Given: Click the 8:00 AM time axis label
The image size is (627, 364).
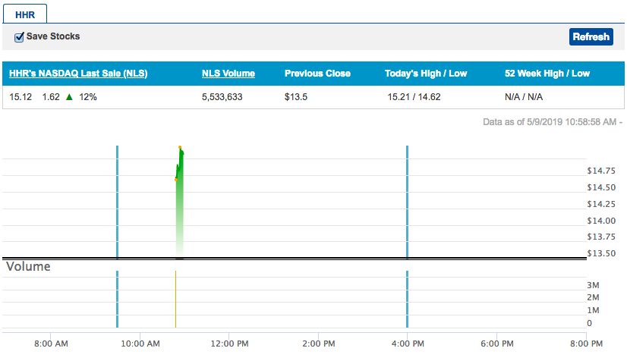Looking at the screenshot, I should (x=51, y=344).
